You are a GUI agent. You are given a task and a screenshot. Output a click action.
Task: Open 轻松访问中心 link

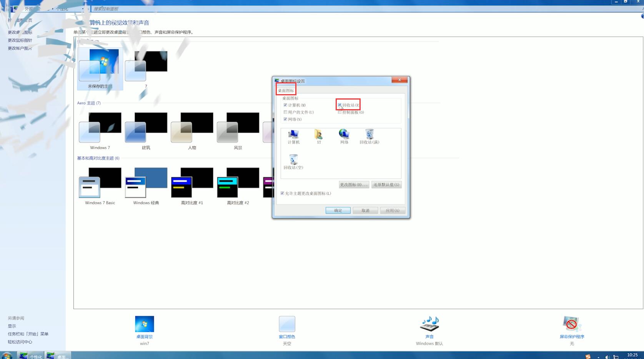(20, 342)
